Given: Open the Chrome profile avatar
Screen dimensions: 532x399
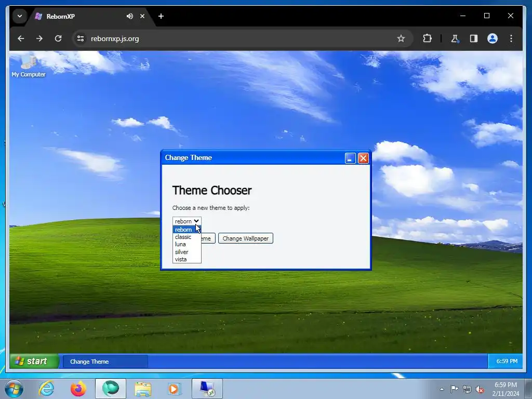Looking at the screenshot, I should (x=493, y=38).
